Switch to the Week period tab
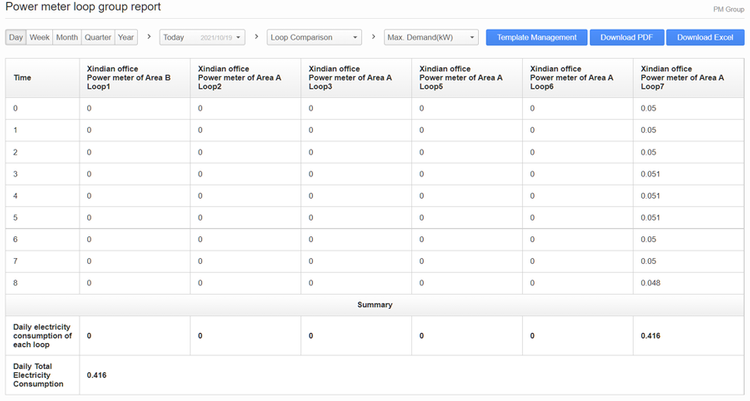Image resolution: width=750 pixels, height=401 pixels. [x=40, y=38]
